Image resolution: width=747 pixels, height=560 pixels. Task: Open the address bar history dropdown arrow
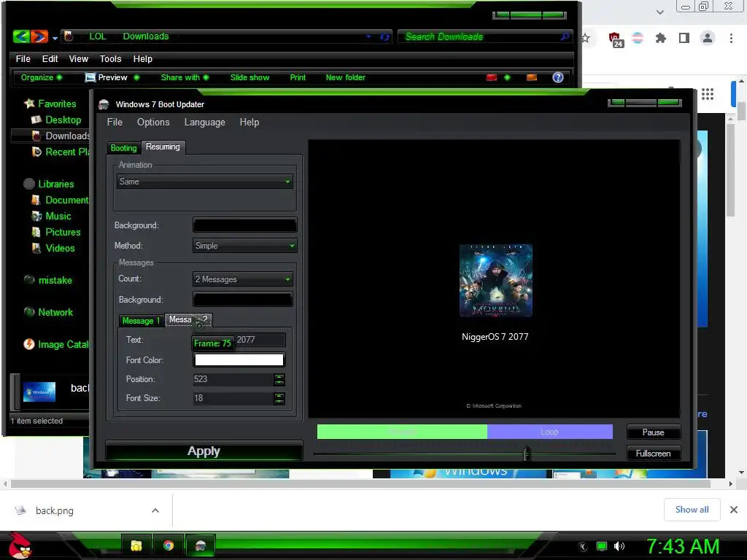pos(368,36)
